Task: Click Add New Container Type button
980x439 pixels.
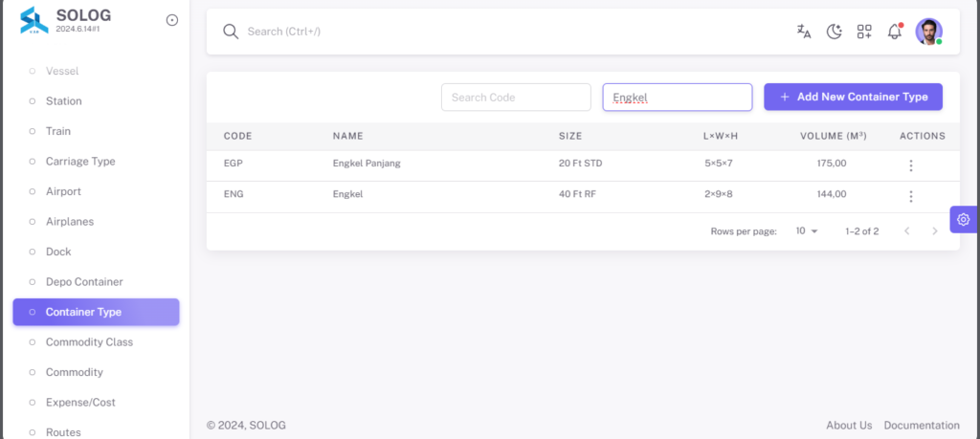Action: [x=853, y=97]
